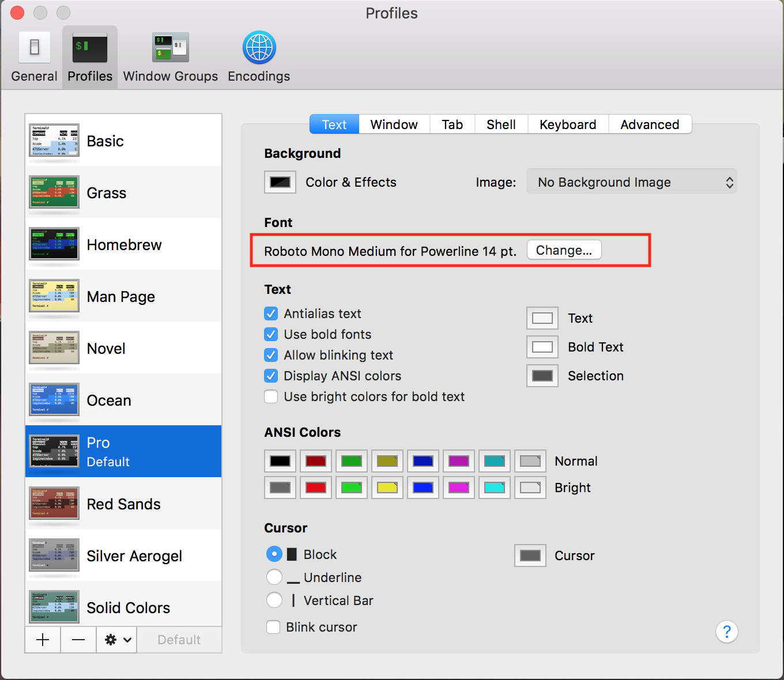
Task: Turn on Blink cursor checkbox
Action: [273, 627]
